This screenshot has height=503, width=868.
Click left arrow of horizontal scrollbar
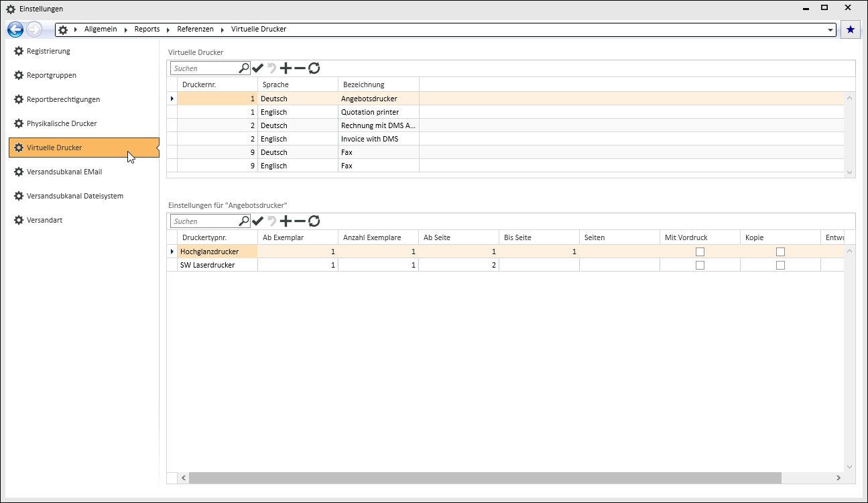[183, 478]
